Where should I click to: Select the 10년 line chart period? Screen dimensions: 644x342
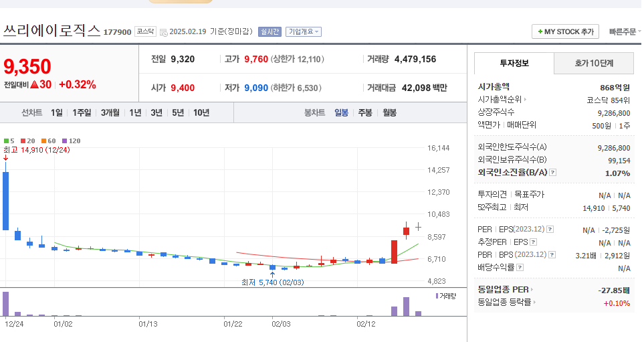(x=201, y=112)
